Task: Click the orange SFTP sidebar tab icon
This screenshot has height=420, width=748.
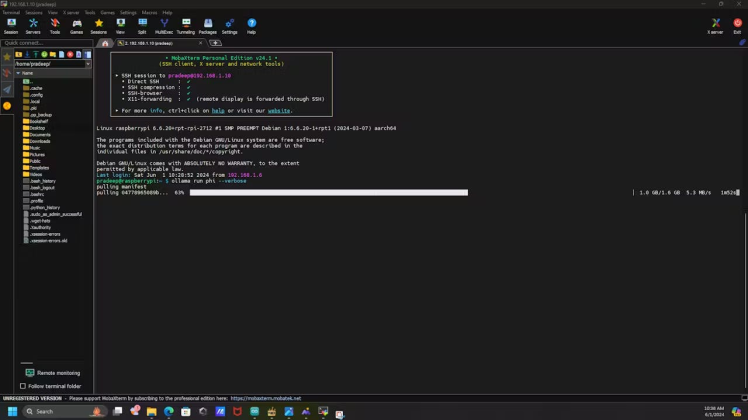Action: pyautogui.click(x=7, y=105)
